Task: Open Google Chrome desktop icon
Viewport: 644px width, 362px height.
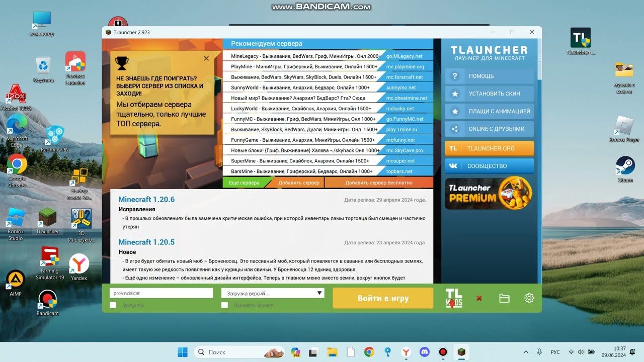Action: pyautogui.click(x=17, y=171)
